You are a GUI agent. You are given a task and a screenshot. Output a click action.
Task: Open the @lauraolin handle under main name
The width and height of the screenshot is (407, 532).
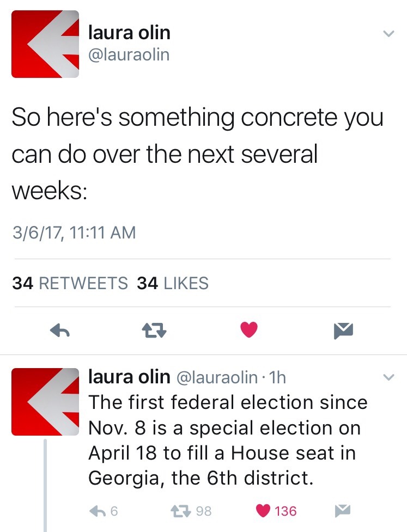click(129, 55)
